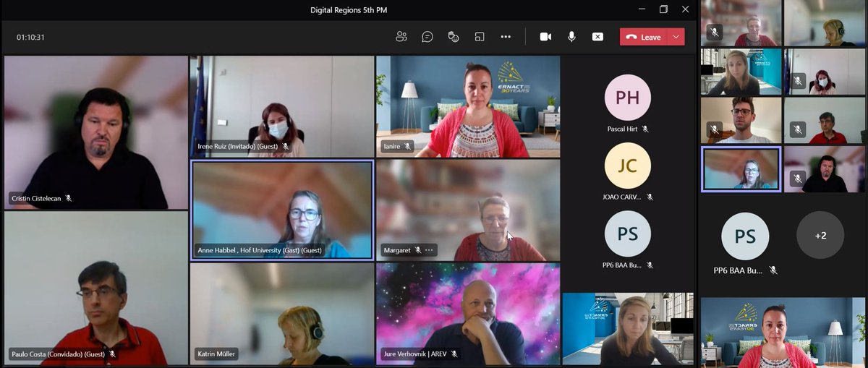Click the name label Cristin Cistelecan
868x368 pixels.
(x=36, y=198)
